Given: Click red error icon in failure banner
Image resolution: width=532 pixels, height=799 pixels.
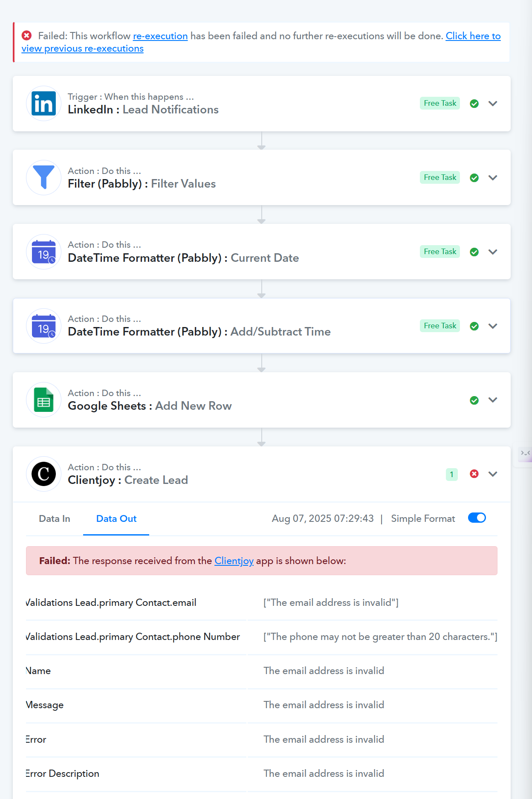Looking at the screenshot, I should click(27, 35).
